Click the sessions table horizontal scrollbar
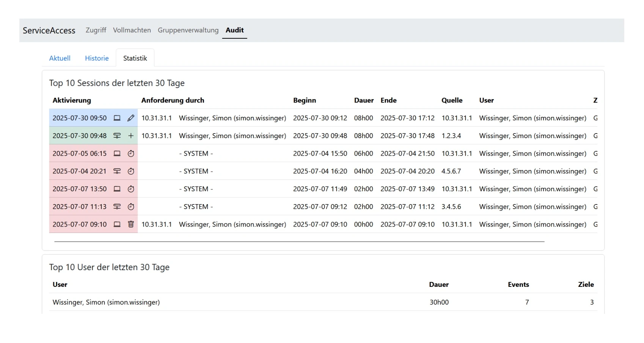Viewport: 644px width, 343px height. (299, 241)
